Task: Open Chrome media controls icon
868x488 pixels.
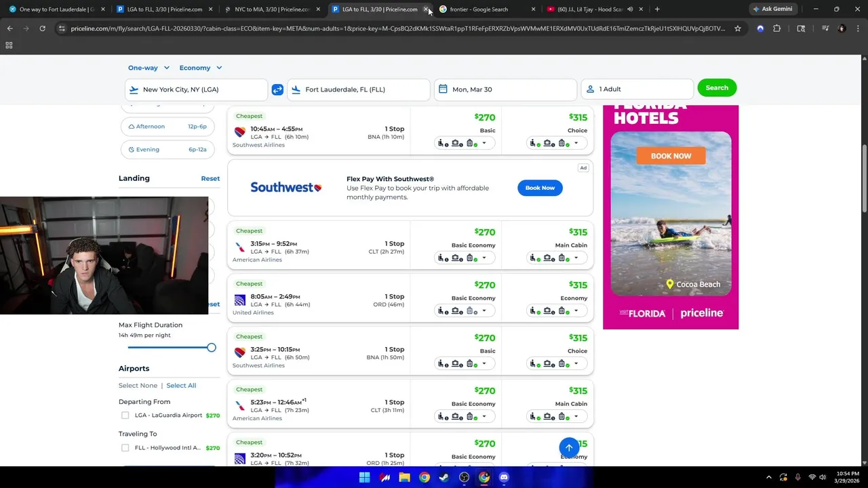Action: tap(825, 28)
